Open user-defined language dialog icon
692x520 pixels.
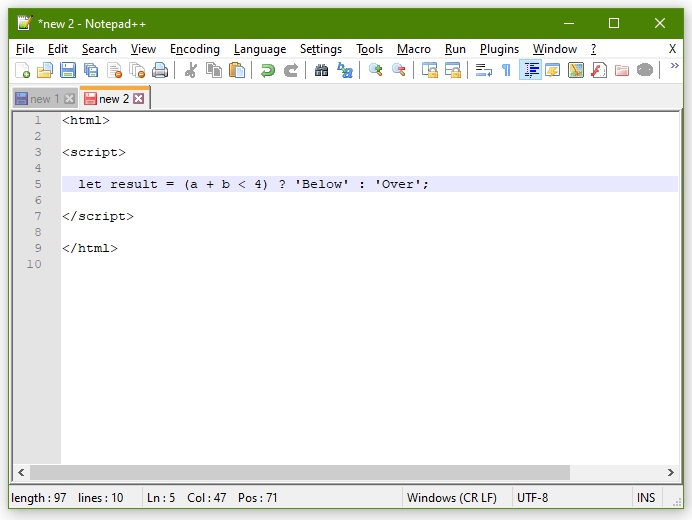553,70
